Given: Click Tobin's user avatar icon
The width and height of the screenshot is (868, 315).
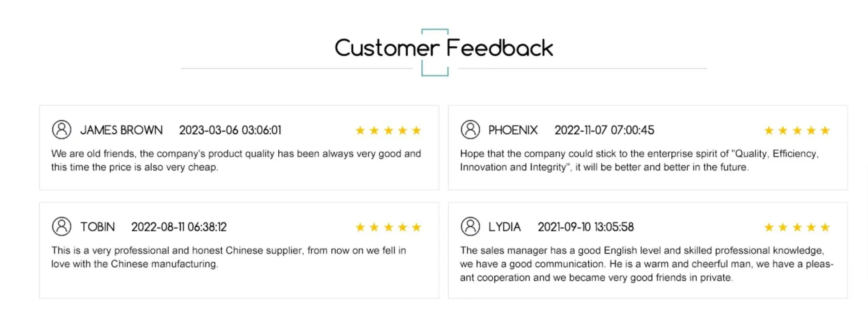Looking at the screenshot, I should pyautogui.click(x=62, y=226).
